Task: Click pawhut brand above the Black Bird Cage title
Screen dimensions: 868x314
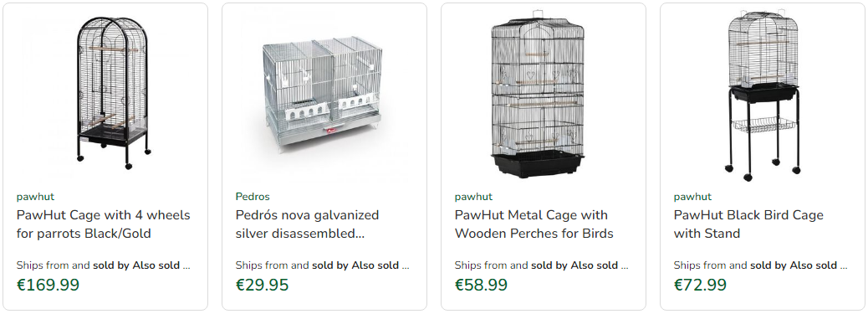Action: tap(692, 197)
